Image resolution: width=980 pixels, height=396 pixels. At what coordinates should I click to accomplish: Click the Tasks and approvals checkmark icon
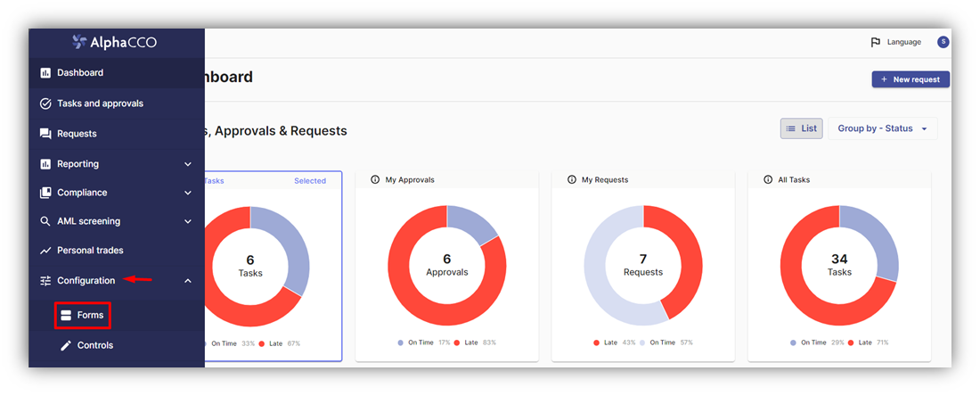point(45,103)
